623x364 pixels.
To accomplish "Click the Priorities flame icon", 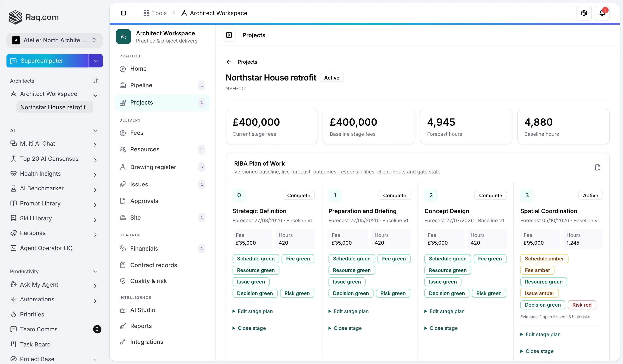I will [13, 314].
